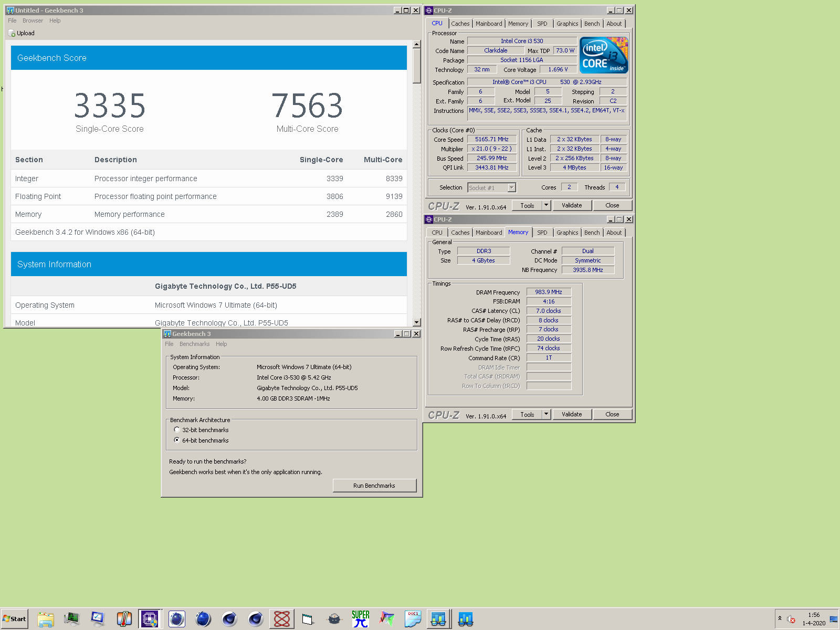Image resolution: width=840 pixels, height=630 pixels.
Task: Click the Start button
Action: tap(14, 619)
